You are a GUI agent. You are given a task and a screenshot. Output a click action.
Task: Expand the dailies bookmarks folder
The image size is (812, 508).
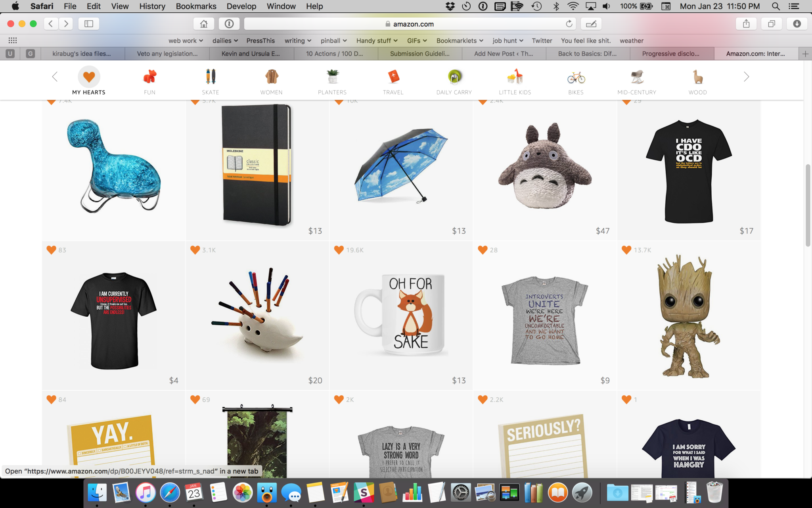(225, 40)
